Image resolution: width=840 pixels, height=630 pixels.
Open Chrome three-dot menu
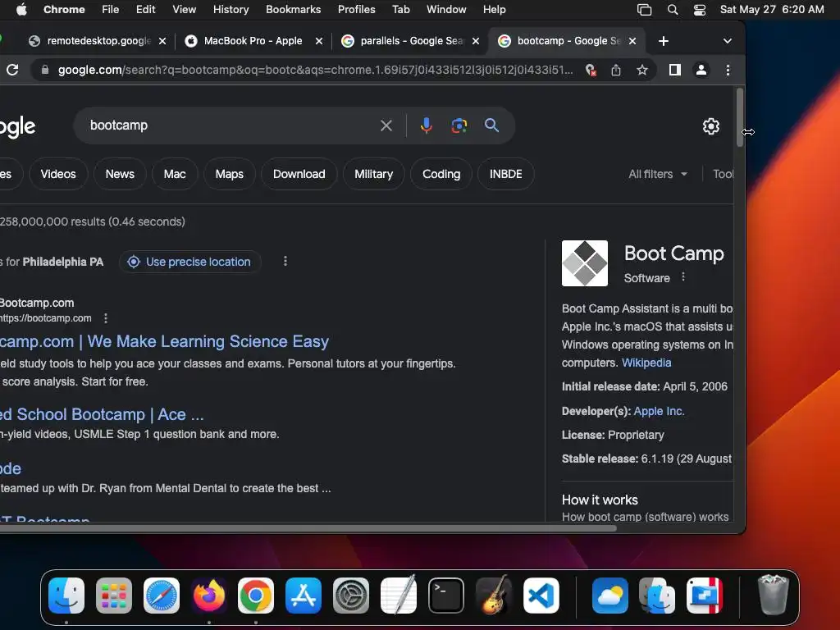click(728, 70)
